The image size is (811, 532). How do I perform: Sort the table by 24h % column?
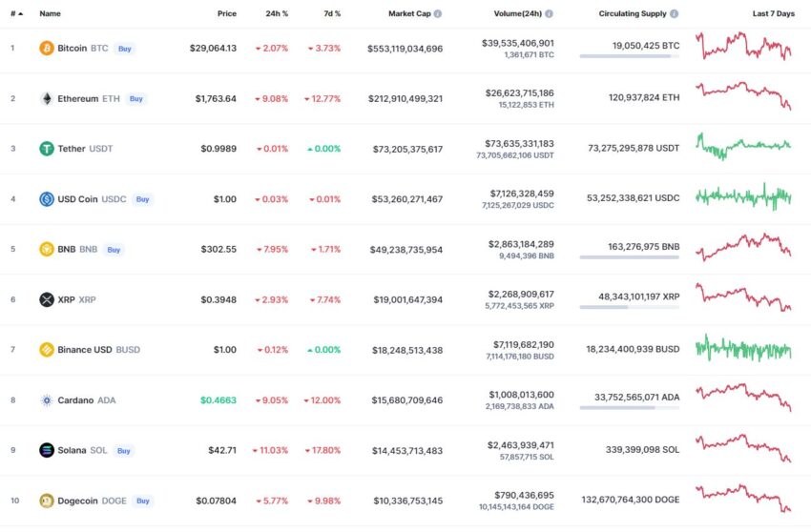pyautogui.click(x=277, y=13)
